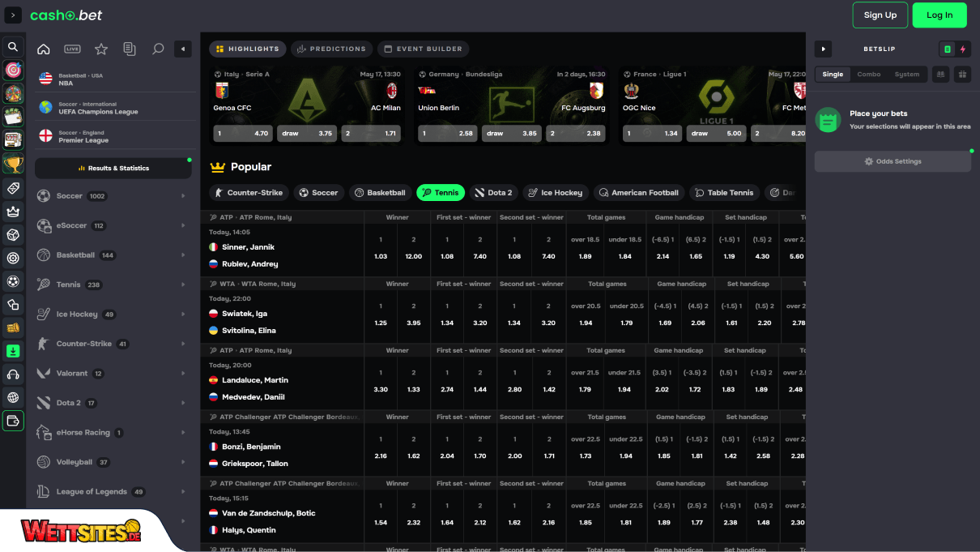Open the search icon in the left rail
This screenshot has height=552, width=980.
tap(13, 47)
